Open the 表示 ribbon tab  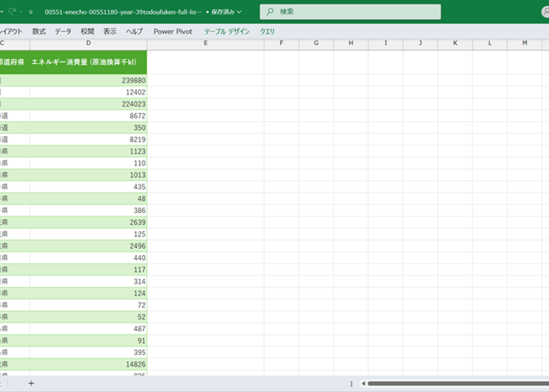[x=109, y=31]
